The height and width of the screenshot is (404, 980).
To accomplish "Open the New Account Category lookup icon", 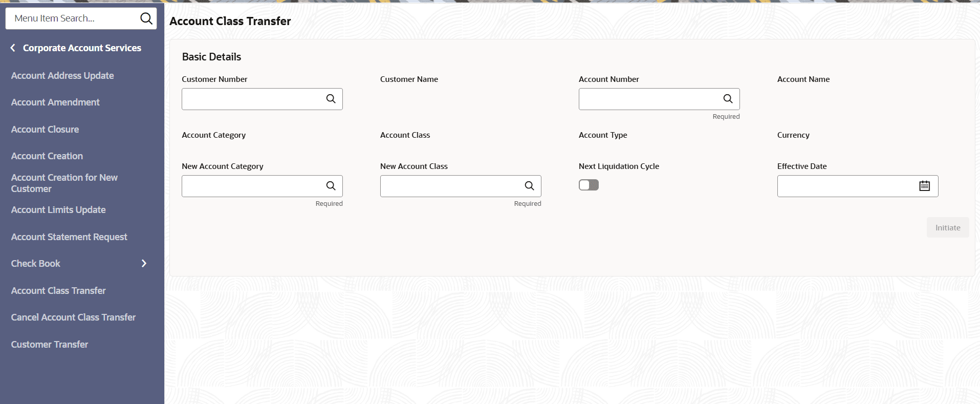I will (331, 186).
